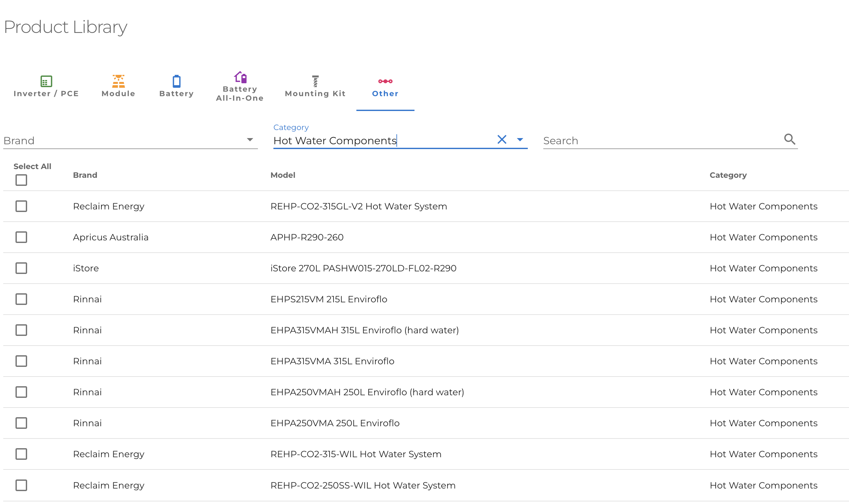Check the REHP-CO2-315GL-V2 row checkbox
849x504 pixels.
[21, 206]
